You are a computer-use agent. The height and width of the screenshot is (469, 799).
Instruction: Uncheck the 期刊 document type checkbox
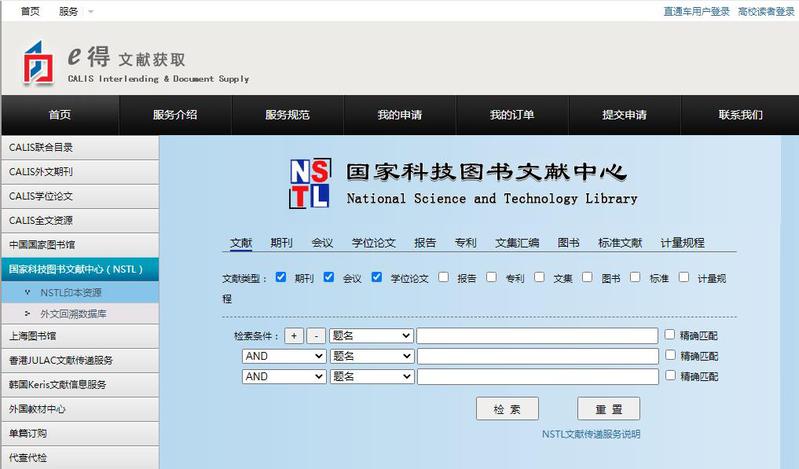point(281,277)
